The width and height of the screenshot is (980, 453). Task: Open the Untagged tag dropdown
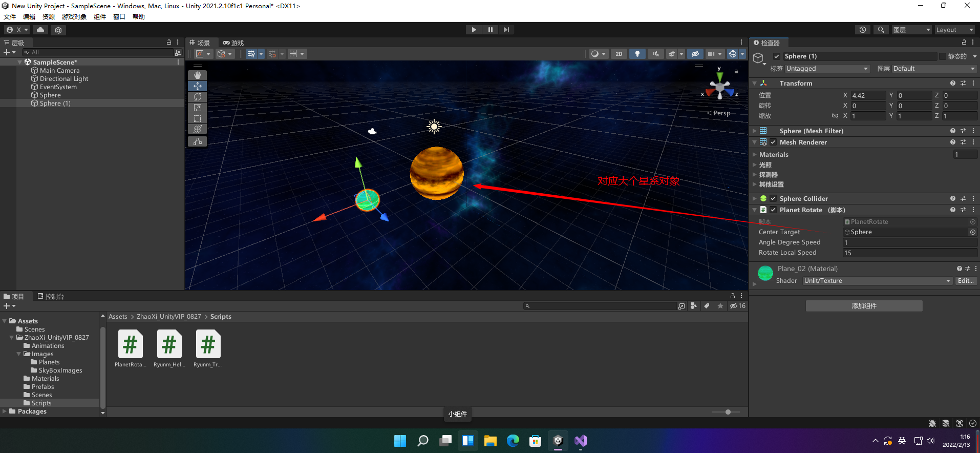[827, 69]
